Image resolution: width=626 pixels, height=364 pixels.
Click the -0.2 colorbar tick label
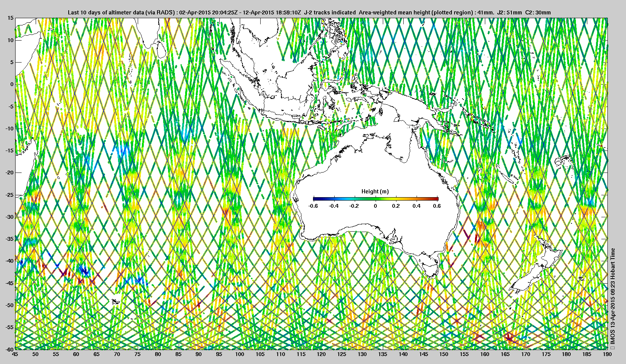pos(354,206)
